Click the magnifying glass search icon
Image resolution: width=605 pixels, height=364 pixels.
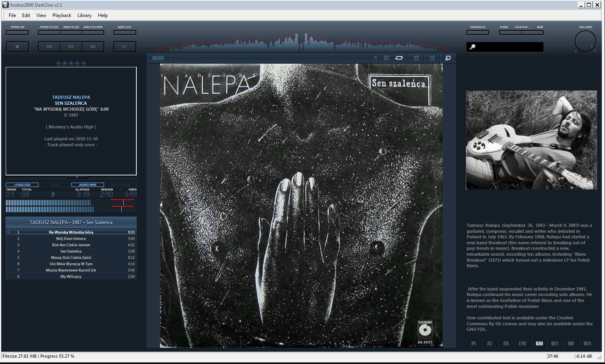pos(472,47)
